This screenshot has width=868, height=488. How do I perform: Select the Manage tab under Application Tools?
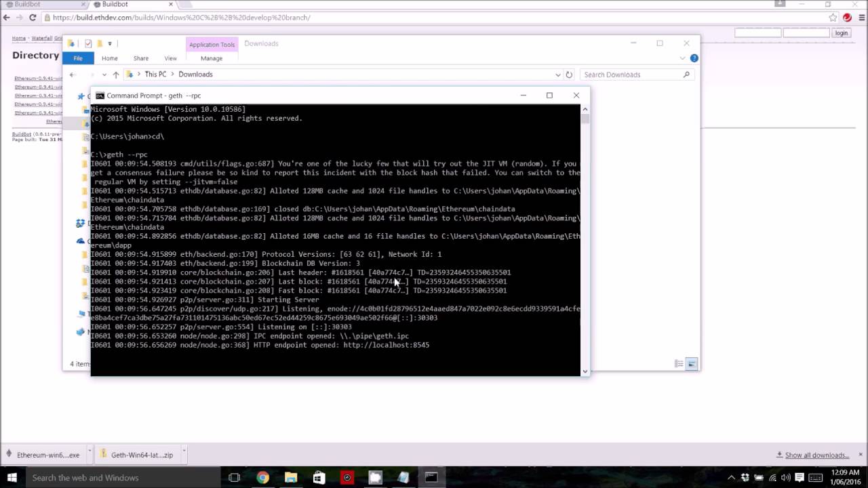pos(212,58)
